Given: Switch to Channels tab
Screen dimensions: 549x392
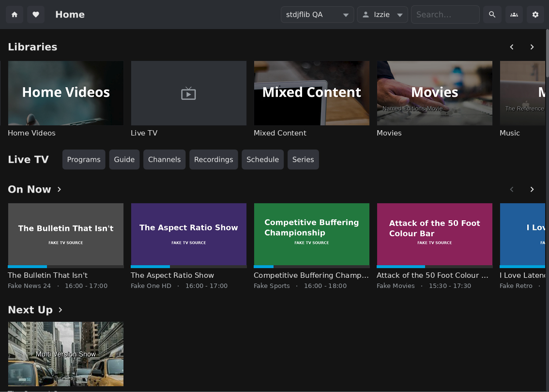Looking at the screenshot, I should click(x=164, y=160).
